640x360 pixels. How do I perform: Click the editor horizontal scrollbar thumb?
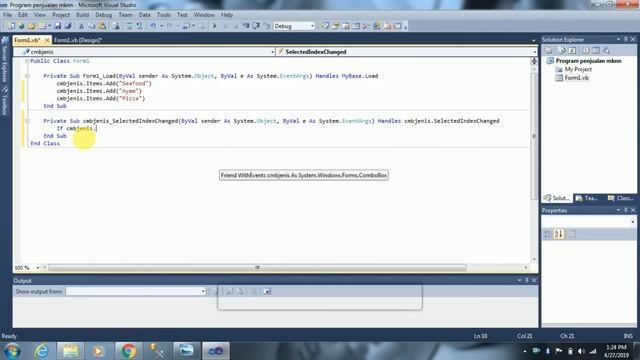[x=257, y=268]
